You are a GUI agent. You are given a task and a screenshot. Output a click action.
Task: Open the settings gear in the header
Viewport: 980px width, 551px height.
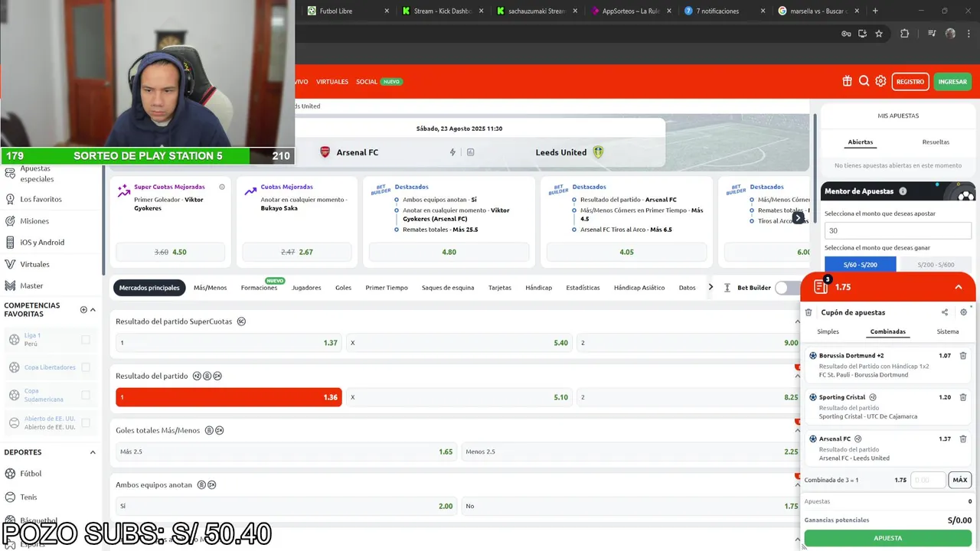pyautogui.click(x=880, y=81)
